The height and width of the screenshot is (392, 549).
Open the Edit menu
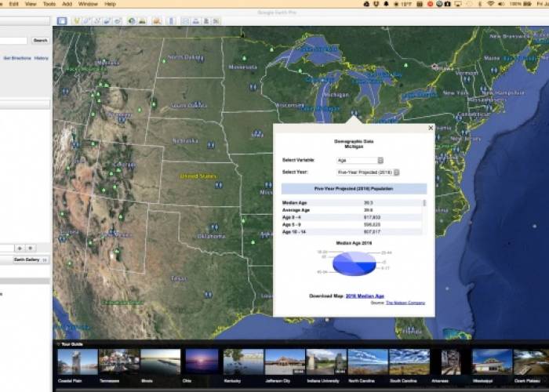click(x=13, y=4)
